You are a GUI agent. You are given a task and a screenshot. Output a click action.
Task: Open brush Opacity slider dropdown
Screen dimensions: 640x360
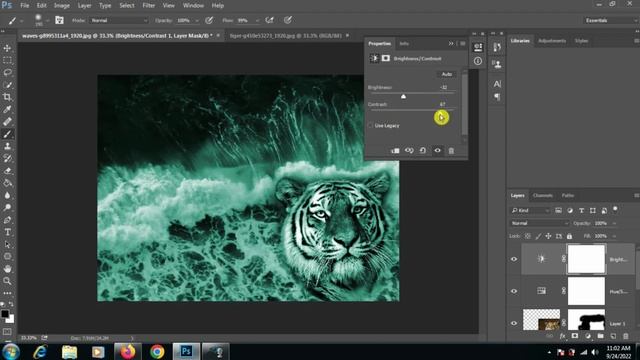(x=197, y=20)
